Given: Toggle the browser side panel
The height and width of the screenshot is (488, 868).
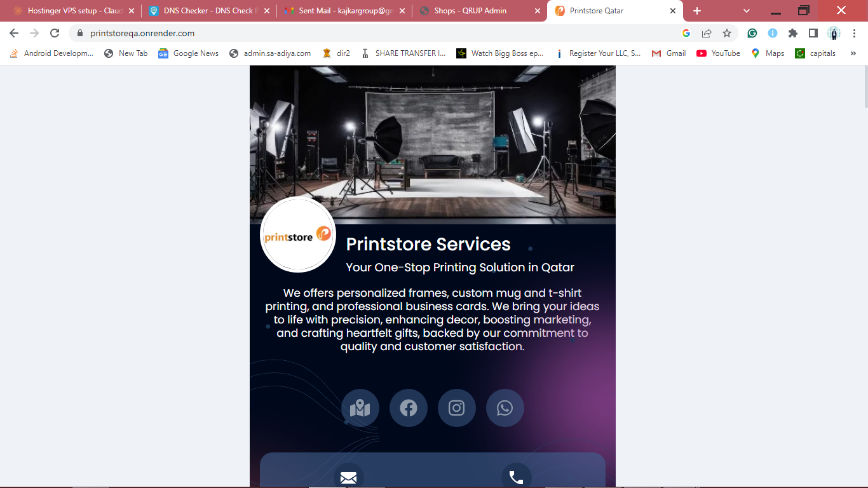Looking at the screenshot, I should (x=813, y=33).
